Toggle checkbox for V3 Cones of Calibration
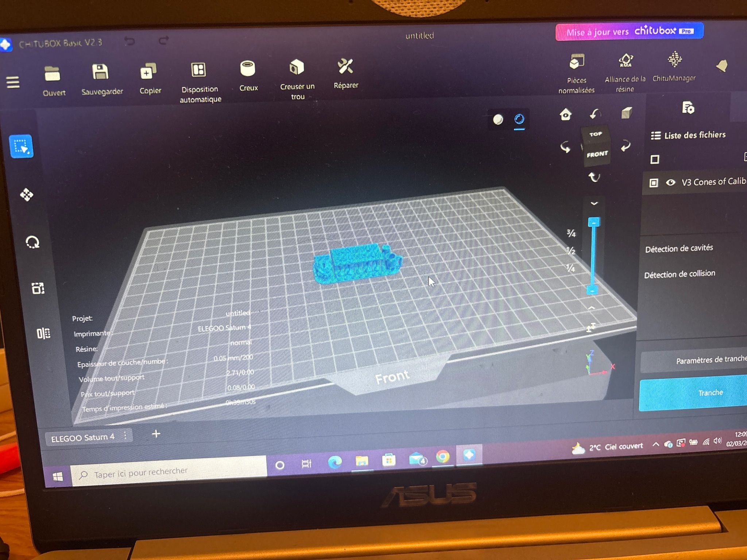 pos(654,183)
